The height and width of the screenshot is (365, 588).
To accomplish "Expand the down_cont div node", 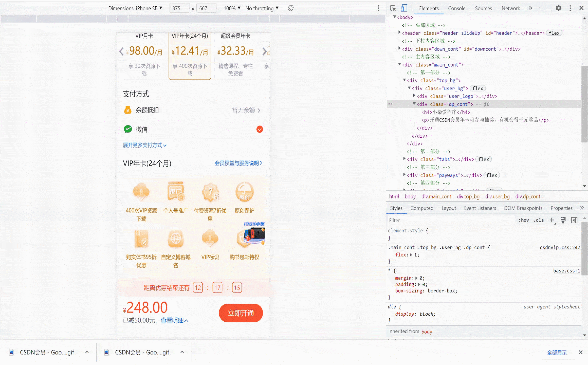I will [399, 48].
